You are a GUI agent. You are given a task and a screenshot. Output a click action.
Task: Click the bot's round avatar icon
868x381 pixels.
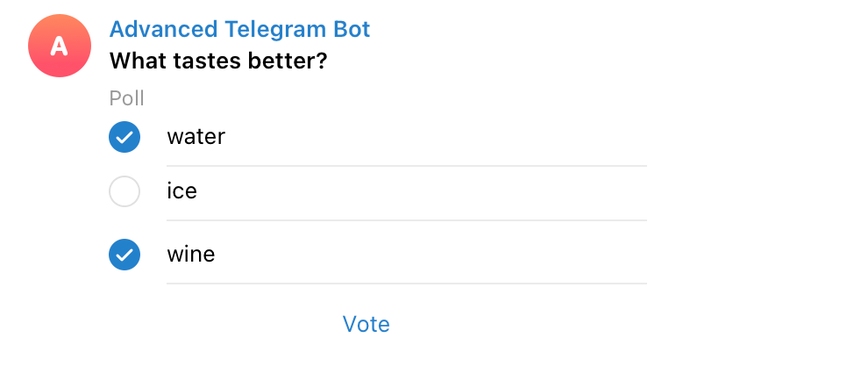click(60, 46)
